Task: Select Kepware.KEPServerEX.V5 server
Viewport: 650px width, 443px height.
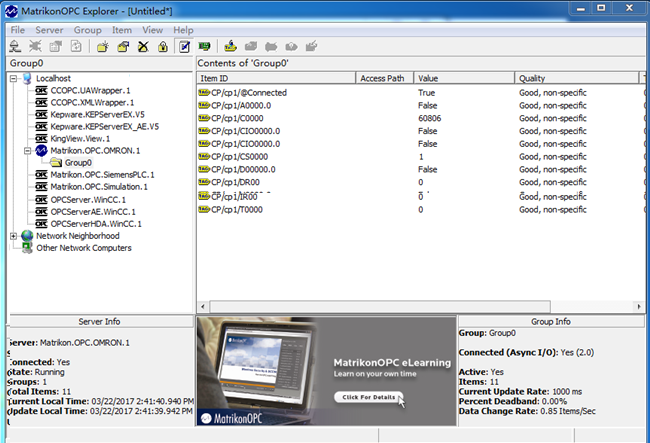Action: tap(97, 114)
